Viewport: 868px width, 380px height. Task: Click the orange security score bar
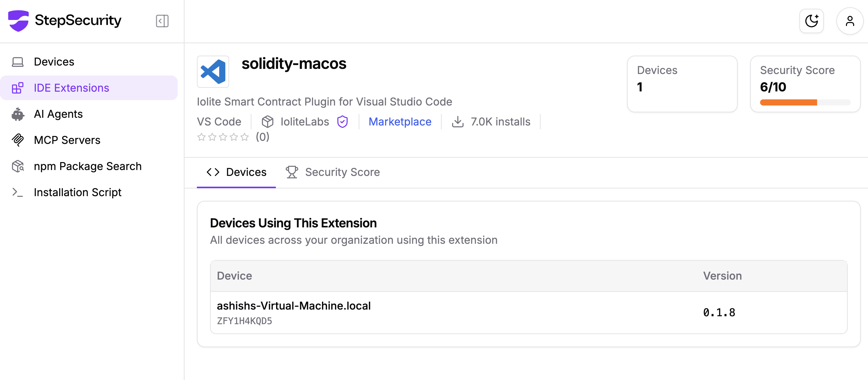pos(788,102)
